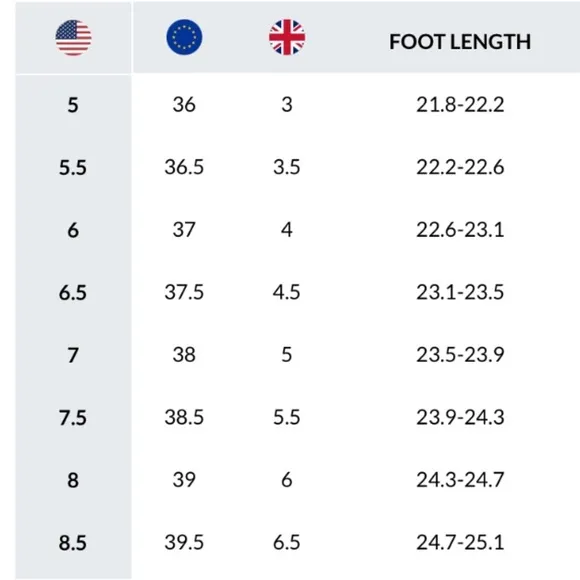
Task: Click the European Union flag icon
Action: pos(184,37)
